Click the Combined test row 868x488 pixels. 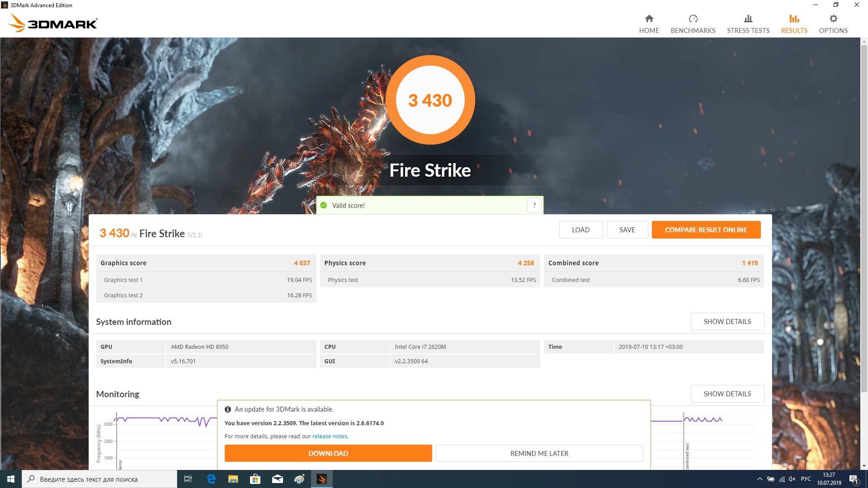coord(654,280)
